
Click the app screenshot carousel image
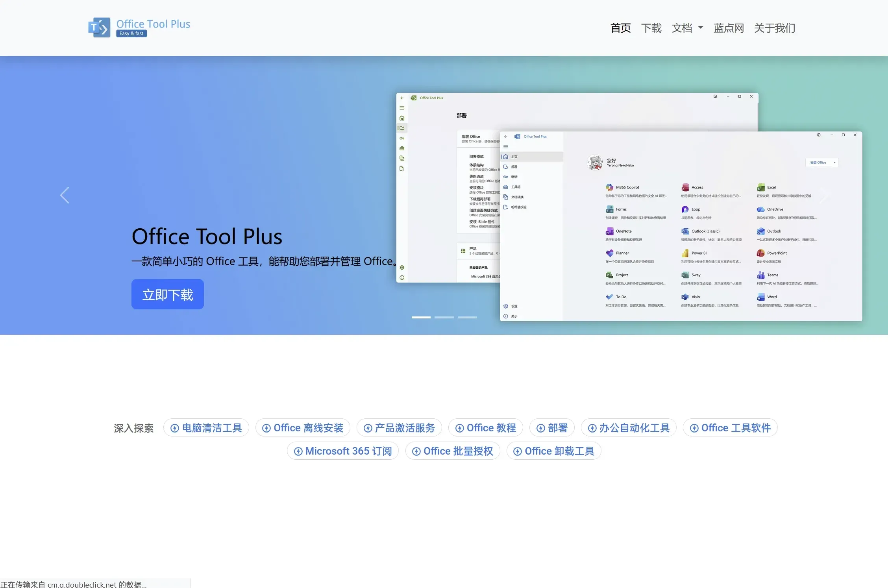pos(629,207)
